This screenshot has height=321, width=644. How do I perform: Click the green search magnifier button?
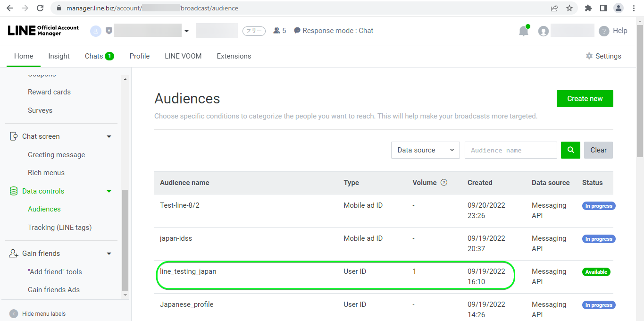coord(570,150)
